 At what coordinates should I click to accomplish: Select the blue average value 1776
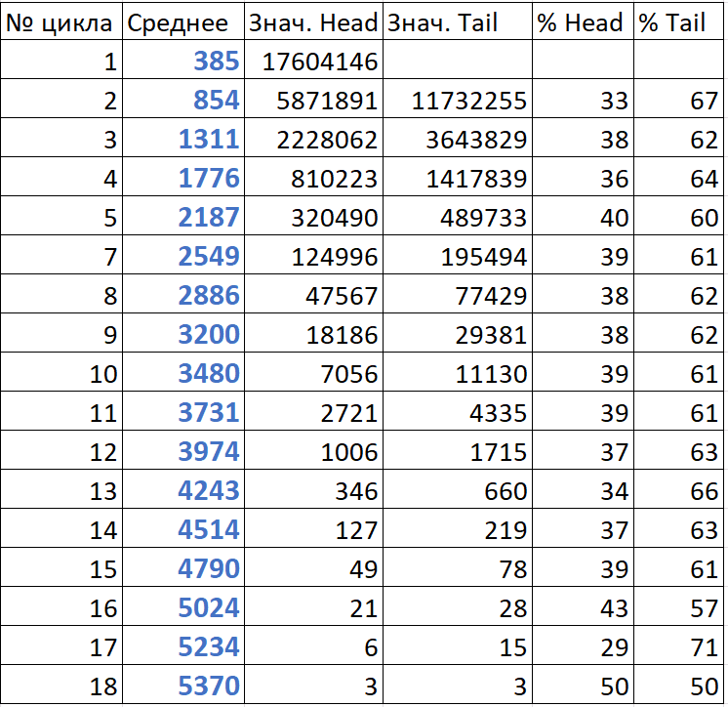pos(208,179)
